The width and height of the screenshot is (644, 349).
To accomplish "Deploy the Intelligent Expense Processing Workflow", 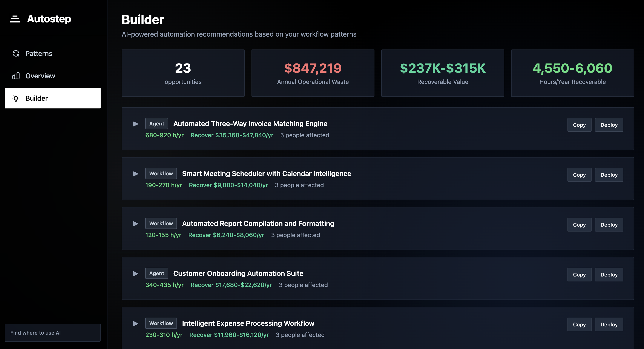I will point(609,324).
